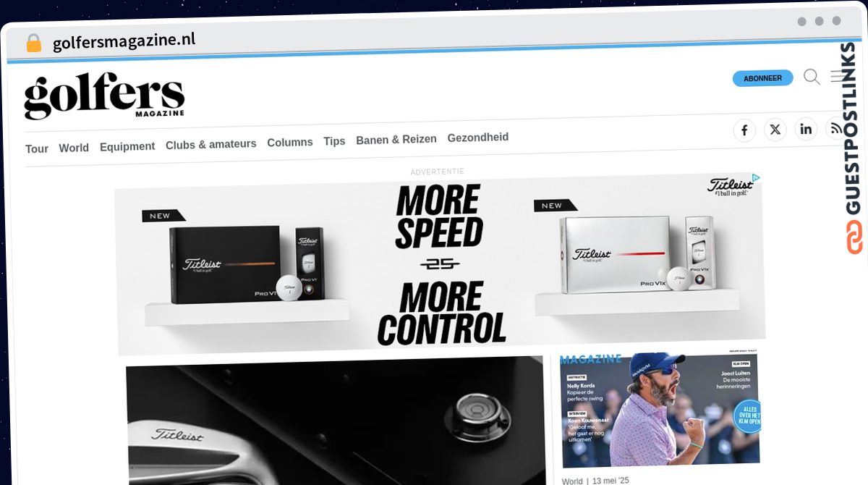The image size is (868, 485).
Task: Open the X (Twitter) profile icon
Action: coord(775,130)
